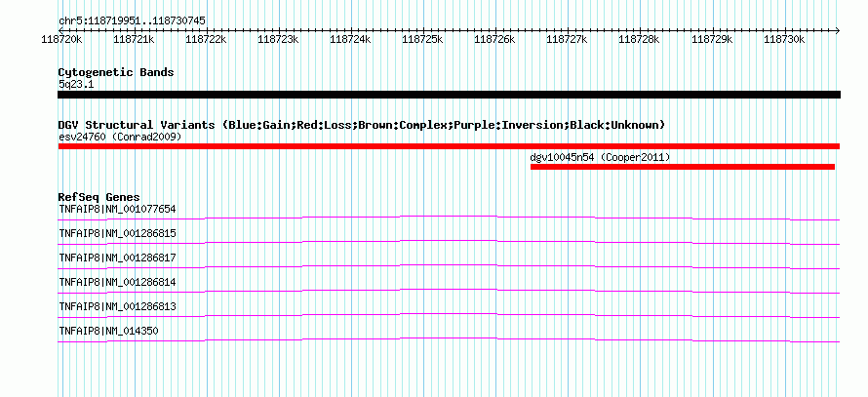Click the magenta NM_001286815 gene line
This screenshot has height=397, width=868.
449,240
